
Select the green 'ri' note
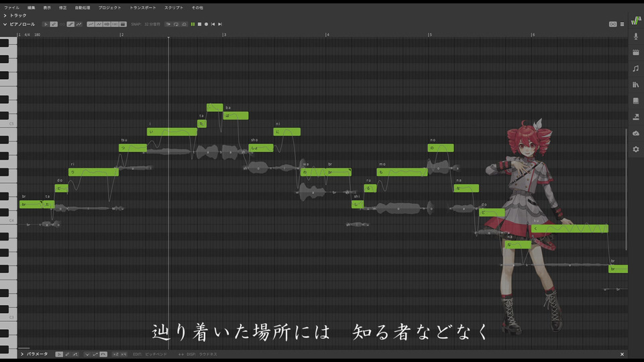point(94,172)
